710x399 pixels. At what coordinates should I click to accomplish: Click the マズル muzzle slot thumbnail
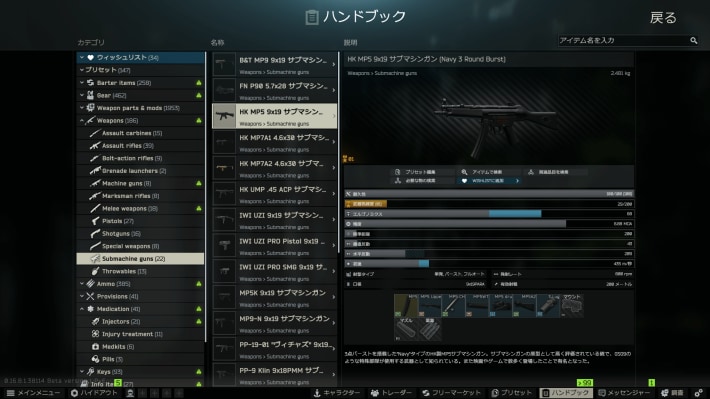(x=406, y=329)
